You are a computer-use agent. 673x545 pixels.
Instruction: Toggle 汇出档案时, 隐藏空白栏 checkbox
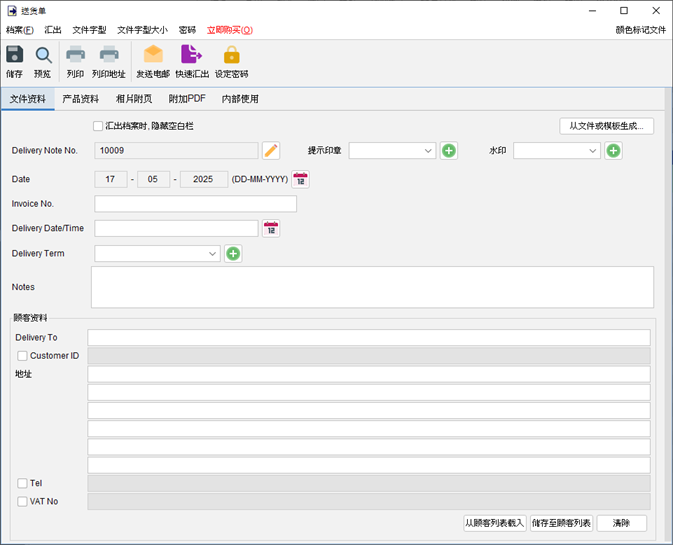(98, 126)
